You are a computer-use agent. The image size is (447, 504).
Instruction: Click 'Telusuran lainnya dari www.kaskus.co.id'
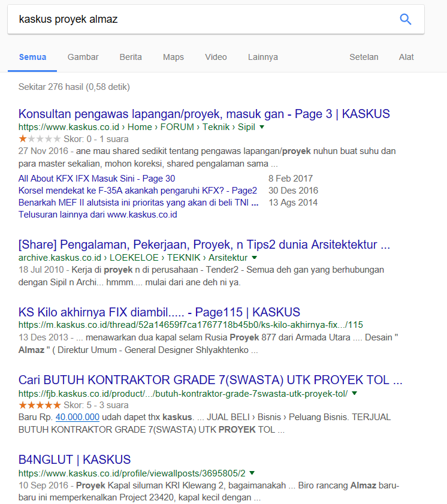tap(98, 215)
